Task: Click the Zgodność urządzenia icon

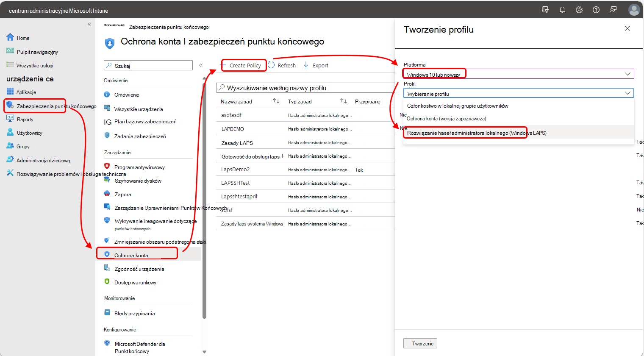Action: click(107, 268)
